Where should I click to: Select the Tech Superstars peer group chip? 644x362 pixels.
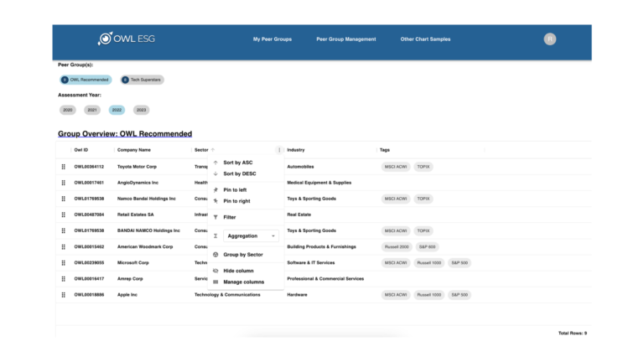142,80
